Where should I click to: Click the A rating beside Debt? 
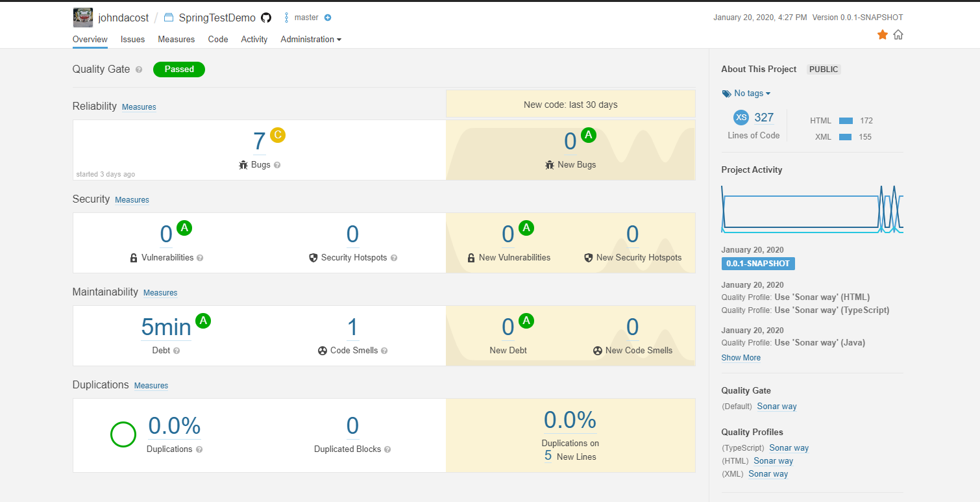[x=203, y=321]
